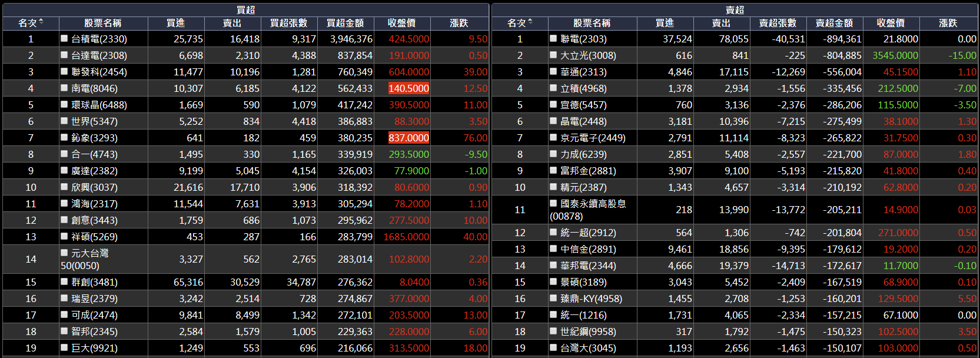980x358 pixels.
Task: Select net sell lots -40,531
Action: tap(788, 39)
